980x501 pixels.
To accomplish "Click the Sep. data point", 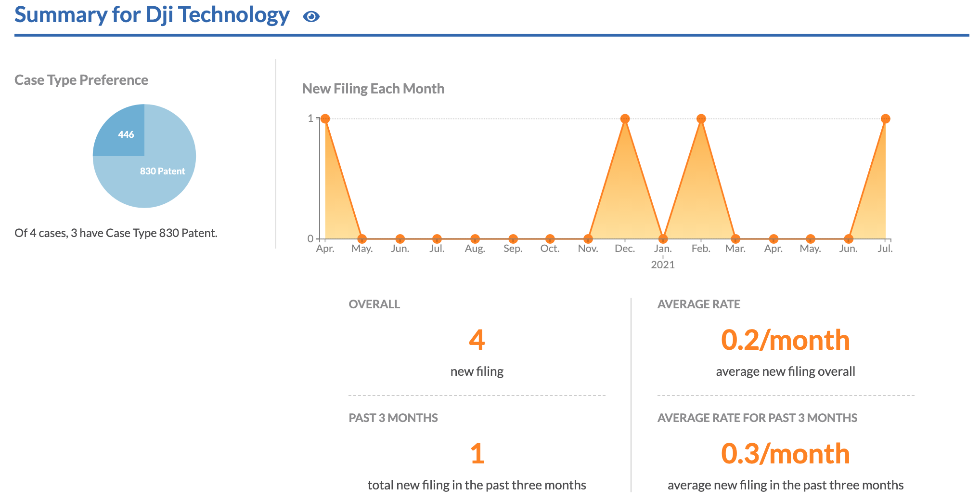I will (x=513, y=238).
